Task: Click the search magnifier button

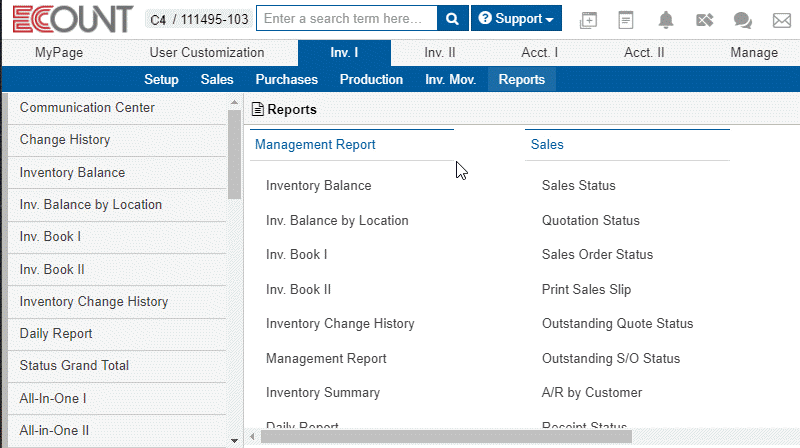Action: [x=452, y=18]
